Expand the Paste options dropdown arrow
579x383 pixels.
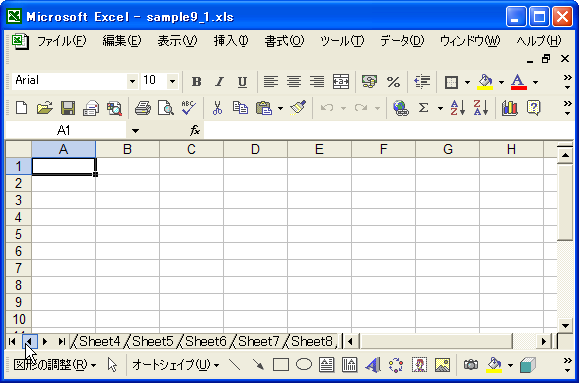[x=280, y=108]
